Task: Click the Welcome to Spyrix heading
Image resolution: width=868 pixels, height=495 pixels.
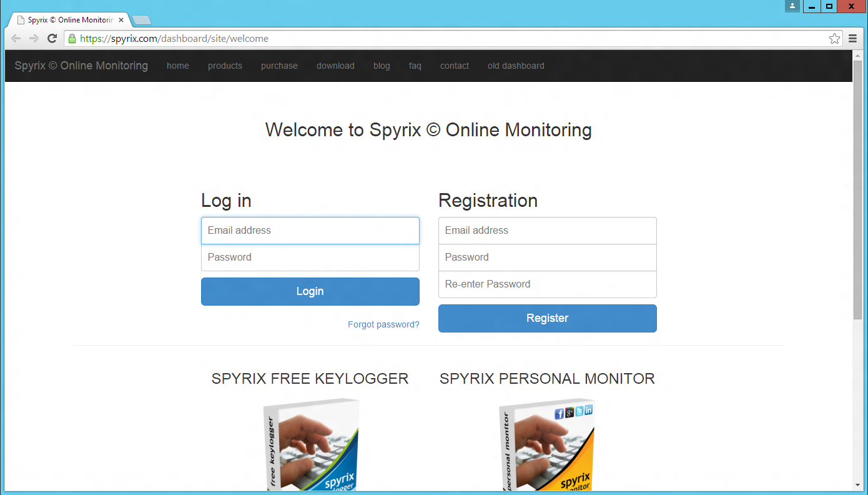Action: 428,130
